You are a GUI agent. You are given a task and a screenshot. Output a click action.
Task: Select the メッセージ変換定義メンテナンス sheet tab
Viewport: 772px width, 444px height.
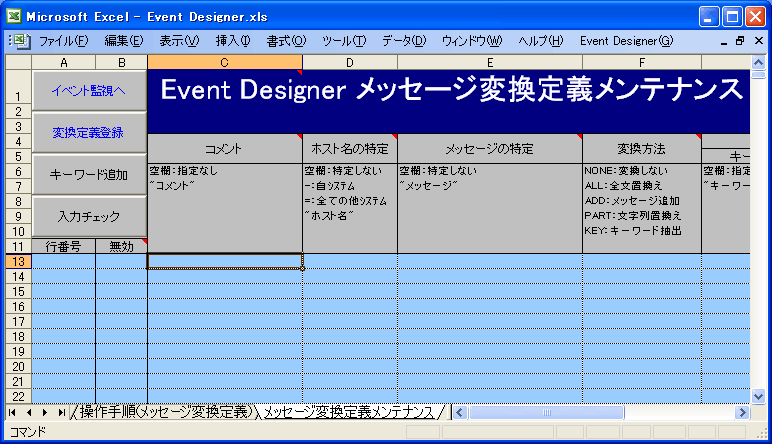click(x=349, y=412)
